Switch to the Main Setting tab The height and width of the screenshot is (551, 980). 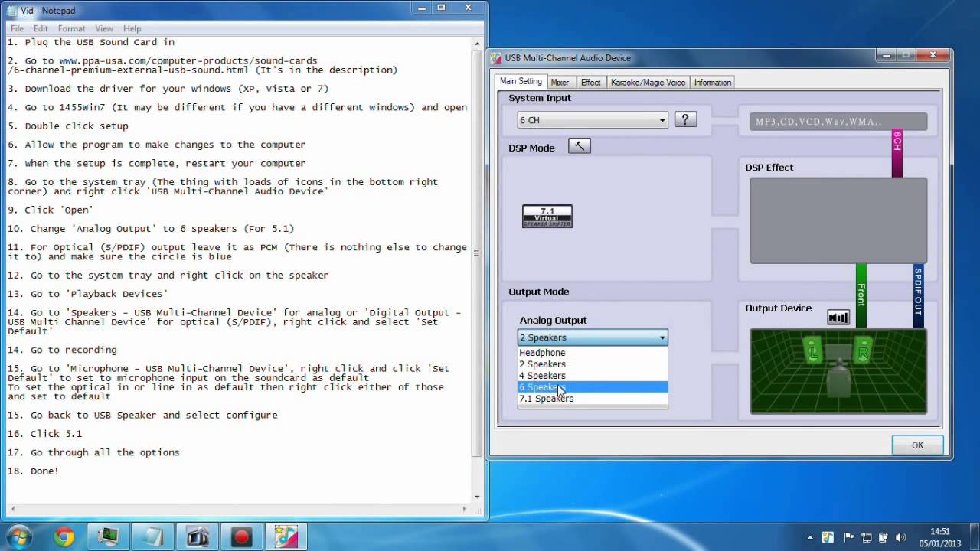521,81
